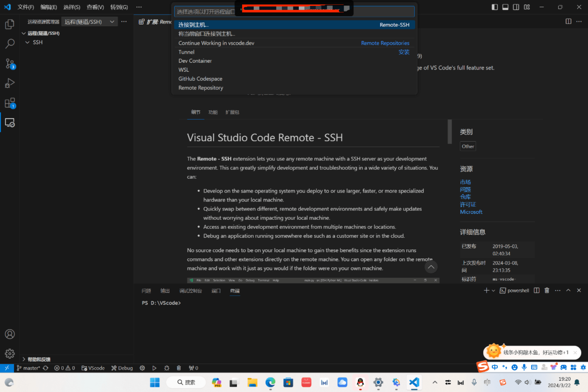Open errors and warnings count in status bar
Image resolution: width=588 pixels, height=392 pixels.
click(x=65, y=368)
